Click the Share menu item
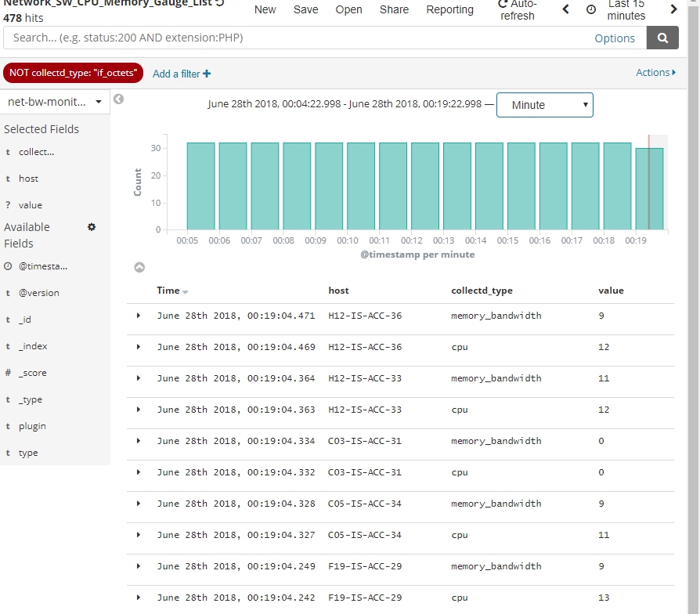 tap(394, 9)
